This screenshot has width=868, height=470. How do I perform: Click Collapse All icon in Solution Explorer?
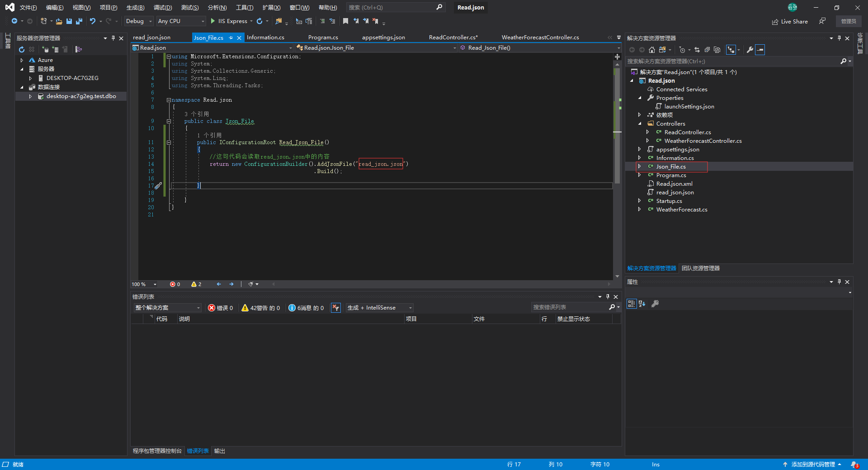pyautogui.click(x=707, y=50)
